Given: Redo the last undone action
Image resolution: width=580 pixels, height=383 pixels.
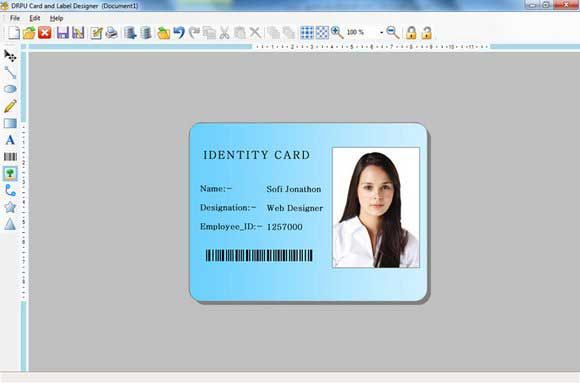Looking at the screenshot, I should click(x=194, y=33).
